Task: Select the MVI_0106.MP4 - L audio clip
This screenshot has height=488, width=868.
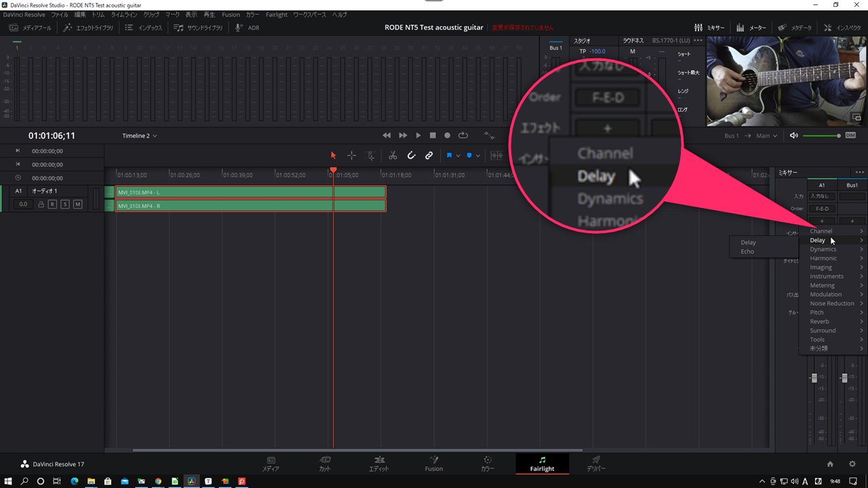Action: coord(251,192)
